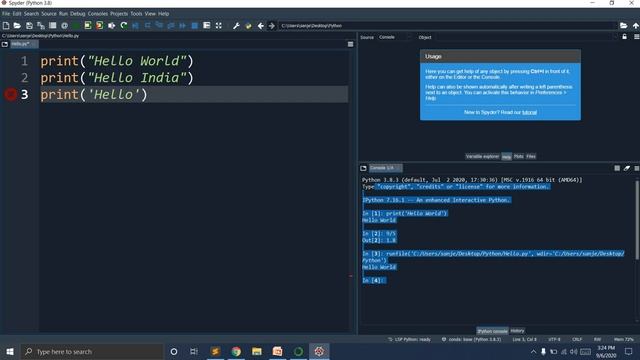Screen dimensions: 640x360
Task: Open the Search menu
Action: coord(31,13)
